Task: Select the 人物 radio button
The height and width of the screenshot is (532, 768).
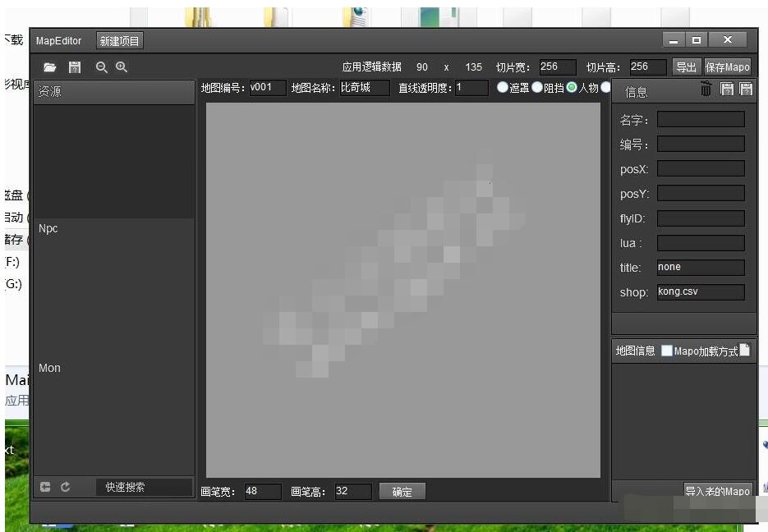Action: coord(572,88)
